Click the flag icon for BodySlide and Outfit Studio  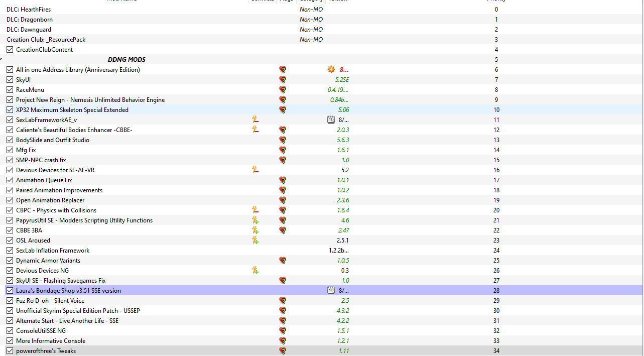[x=283, y=140]
